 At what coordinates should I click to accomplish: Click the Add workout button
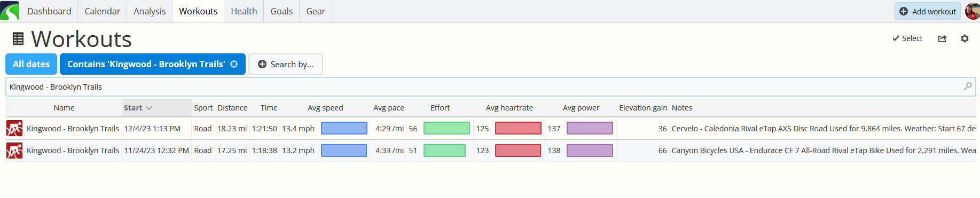(x=928, y=11)
